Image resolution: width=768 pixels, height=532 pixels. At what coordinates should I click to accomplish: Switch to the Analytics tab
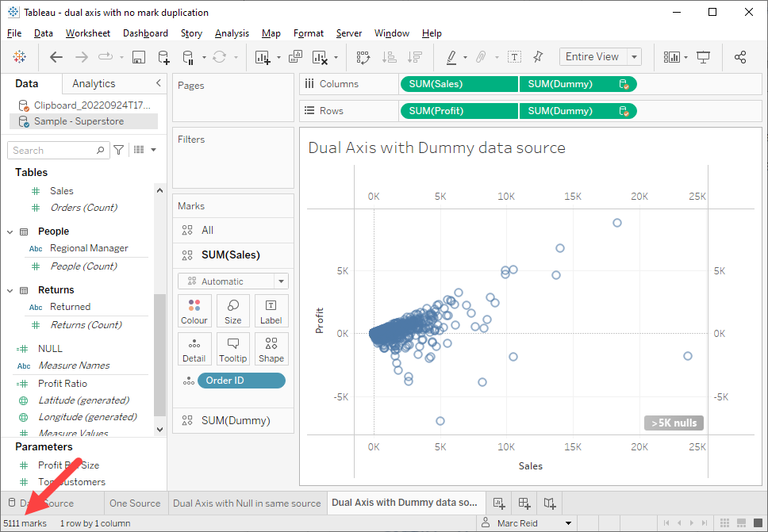pos(94,83)
